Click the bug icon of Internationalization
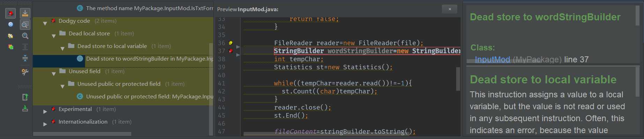 click(x=53, y=121)
